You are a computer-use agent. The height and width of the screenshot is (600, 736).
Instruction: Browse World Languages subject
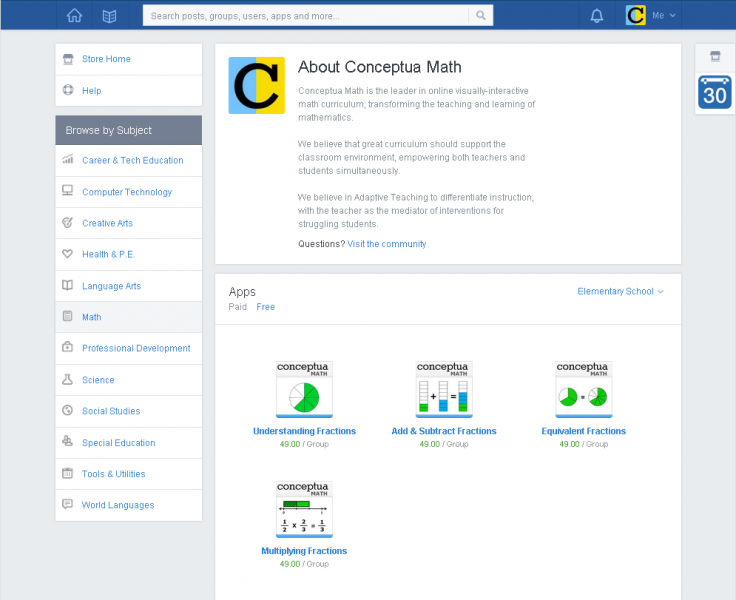click(x=118, y=505)
